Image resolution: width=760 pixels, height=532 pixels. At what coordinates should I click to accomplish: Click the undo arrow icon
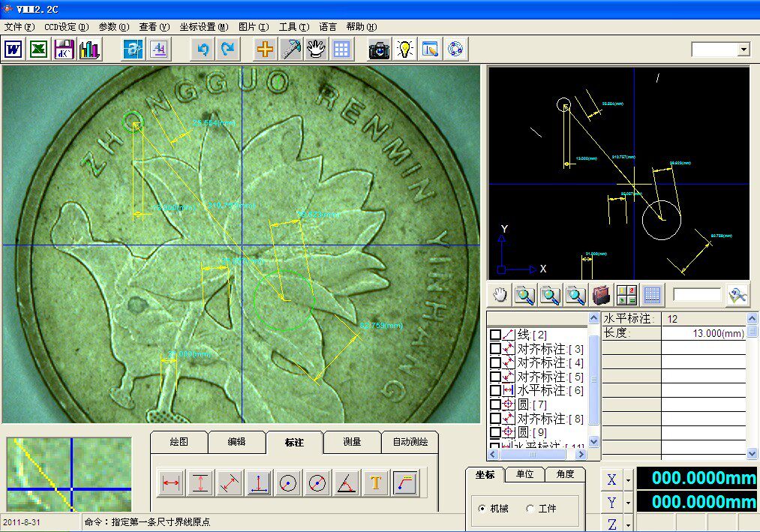coord(203,49)
